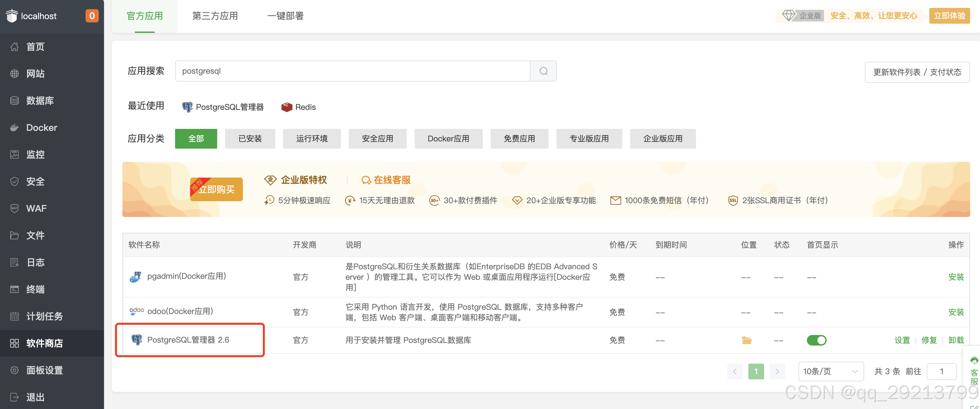
Task: Switch to 一键部署 tab
Action: (285, 16)
